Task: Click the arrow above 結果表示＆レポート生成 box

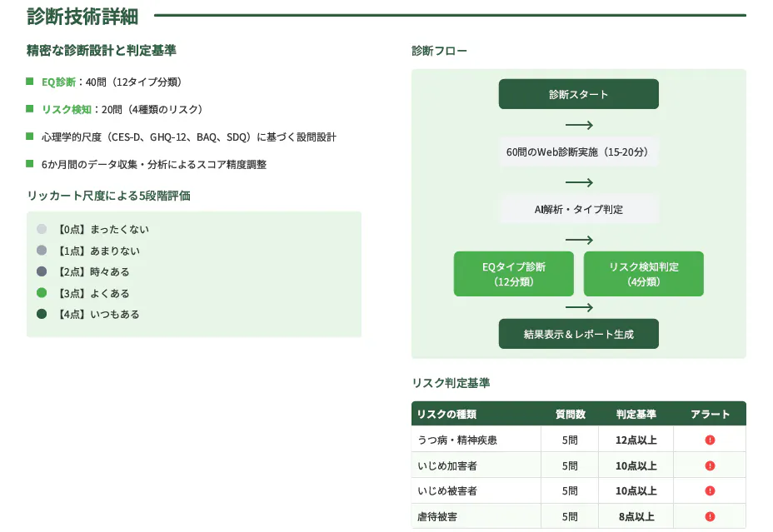Action: 579,308
